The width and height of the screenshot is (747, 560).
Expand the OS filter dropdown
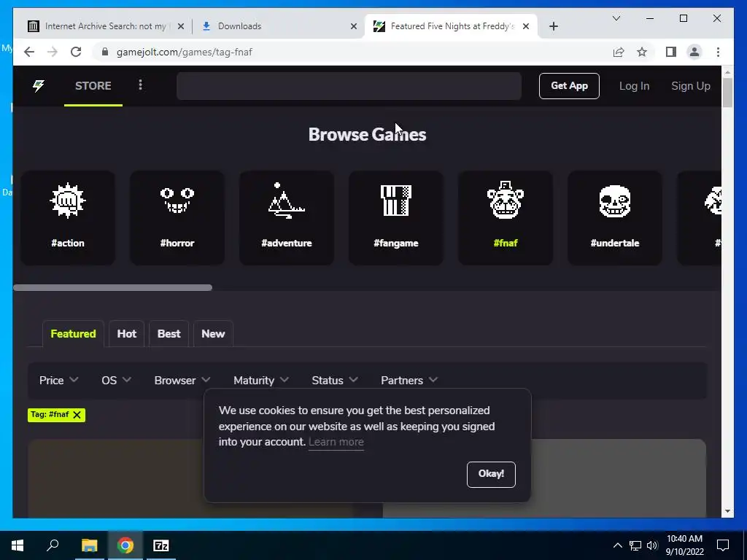pos(116,381)
